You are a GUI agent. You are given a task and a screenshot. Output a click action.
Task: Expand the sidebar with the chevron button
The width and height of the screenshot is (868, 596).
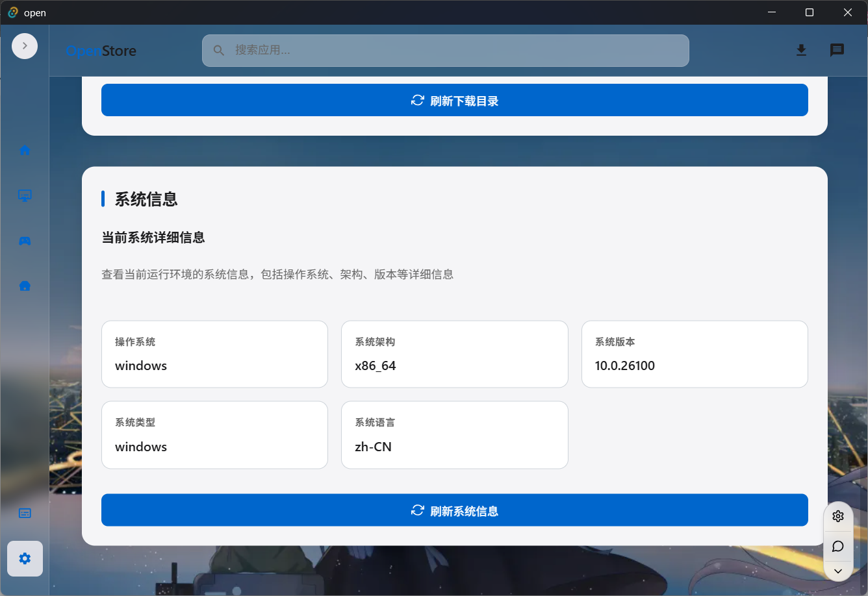pyautogui.click(x=25, y=46)
